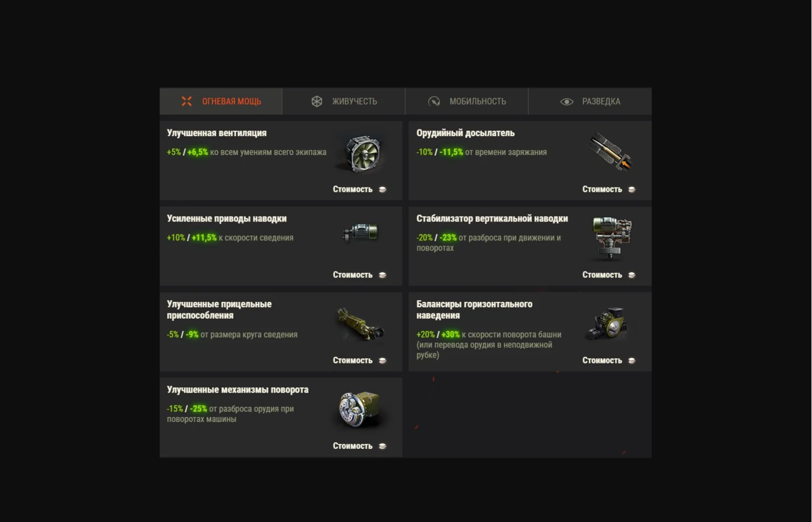Click the Орудийный досылатель rammer icon
The image size is (812, 522).
pos(610,152)
